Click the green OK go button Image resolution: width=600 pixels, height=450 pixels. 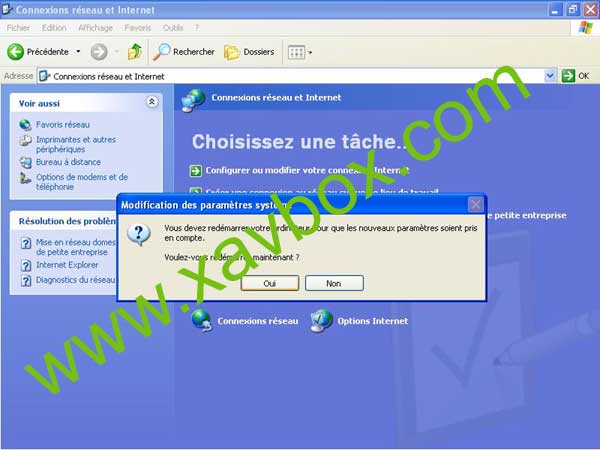click(x=576, y=76)
